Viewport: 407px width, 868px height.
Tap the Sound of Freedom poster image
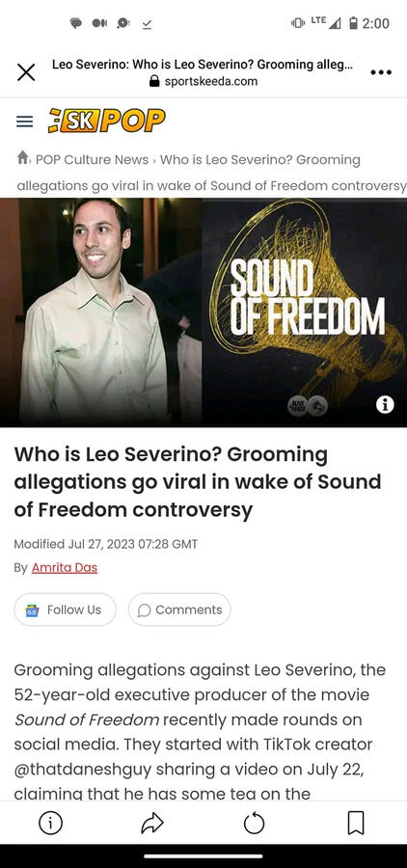(305, 312)
